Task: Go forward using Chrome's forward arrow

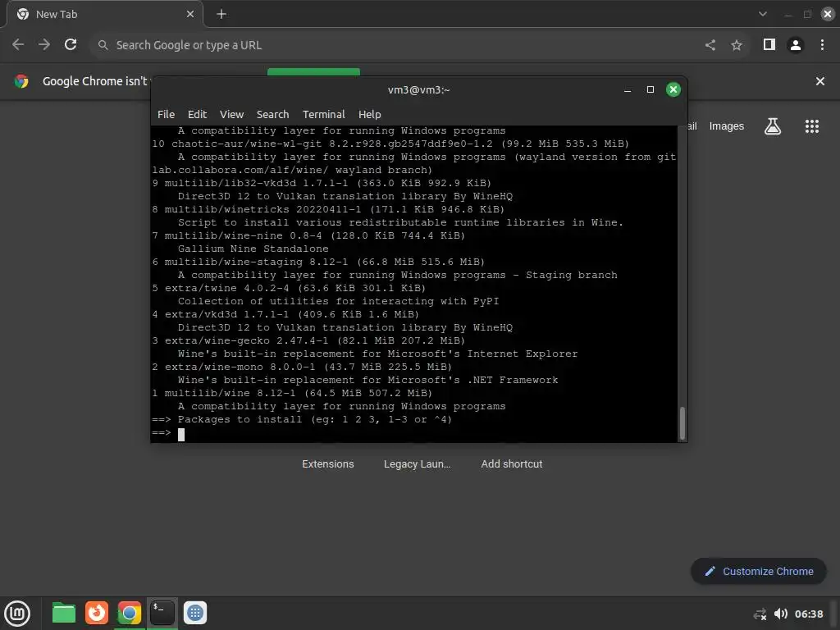Action: tap(44, 44)
